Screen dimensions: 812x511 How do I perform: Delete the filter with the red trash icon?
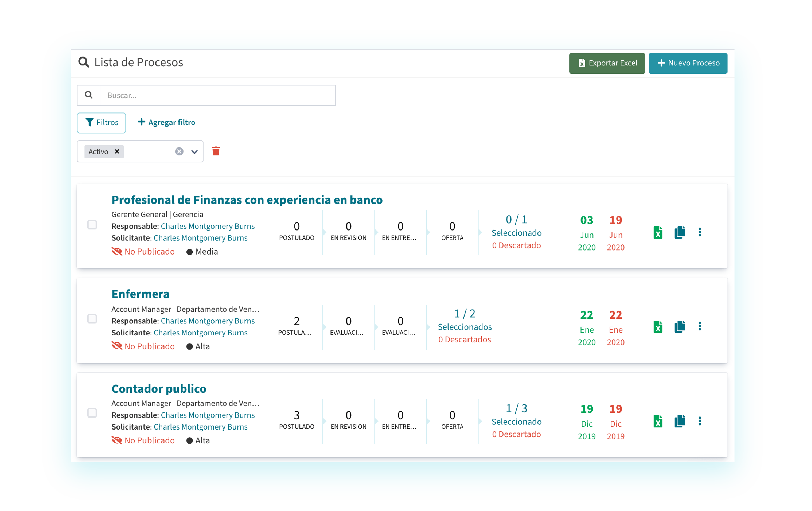pos(216,151)
